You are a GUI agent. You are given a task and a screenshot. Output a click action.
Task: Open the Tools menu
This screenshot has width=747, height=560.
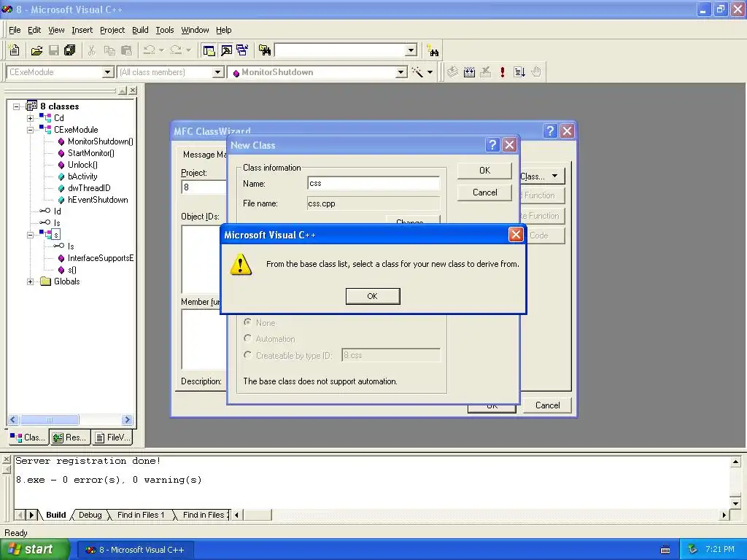165,30
